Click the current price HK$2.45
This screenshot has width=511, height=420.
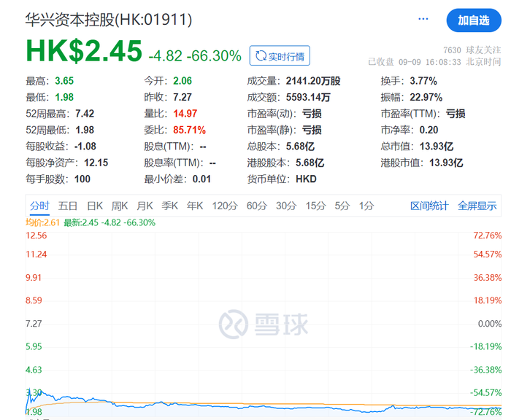84,51
